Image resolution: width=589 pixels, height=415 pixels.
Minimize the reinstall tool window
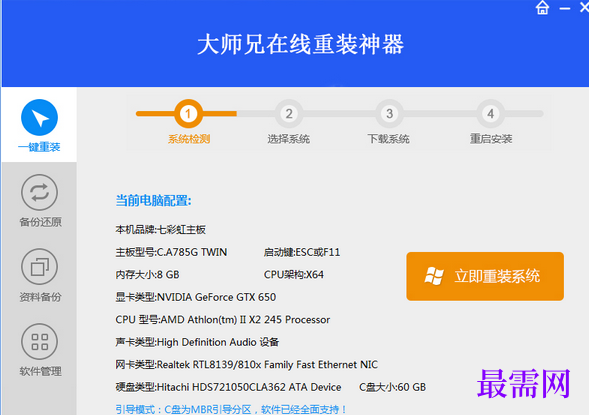[x=565, y=8]
